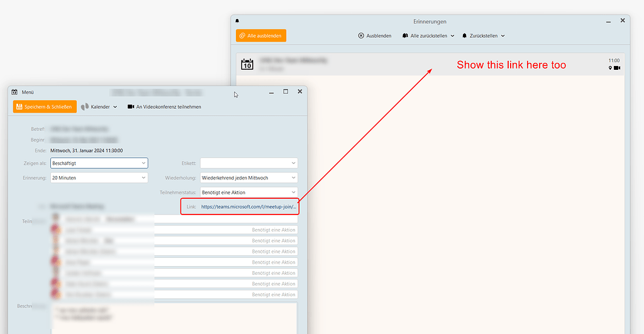Click the Ausblenden button in Erinnerungen
This screenshot has width=644, height=334.
coord(375,36)
